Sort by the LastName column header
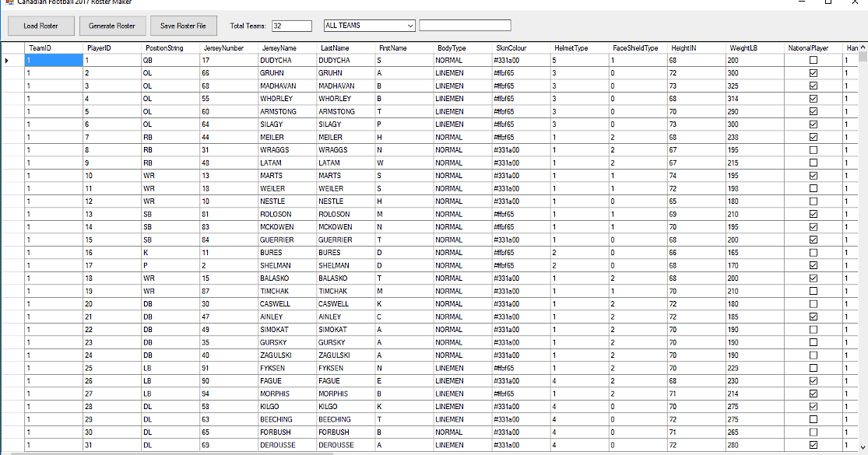The width and height of the screenshot is (868, 455). point(346,48)
